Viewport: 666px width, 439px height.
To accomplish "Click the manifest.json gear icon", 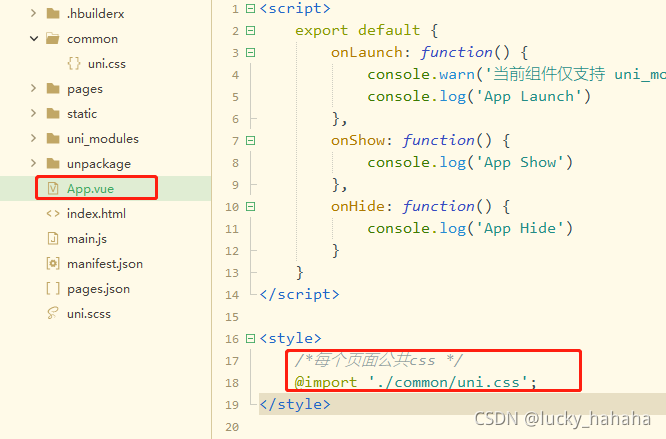I will coord(53,264).
